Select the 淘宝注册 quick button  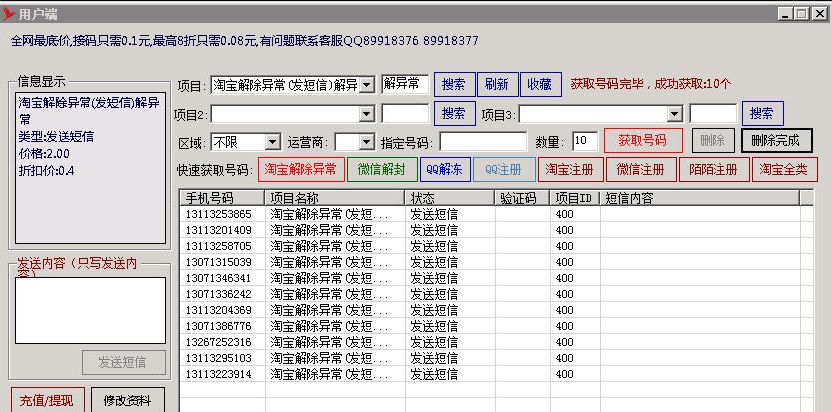(570, 169)
